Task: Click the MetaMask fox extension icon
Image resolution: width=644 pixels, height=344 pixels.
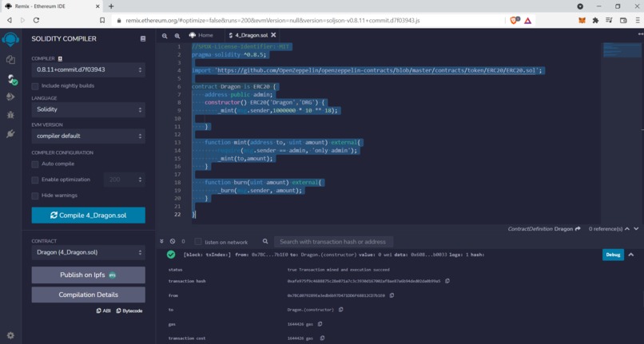Action: (582, 20)
